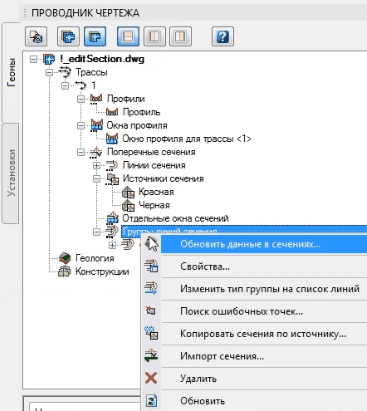Select the Геология tree item
The height and width of the screenshot is (411, 367).
click(95, 258)
